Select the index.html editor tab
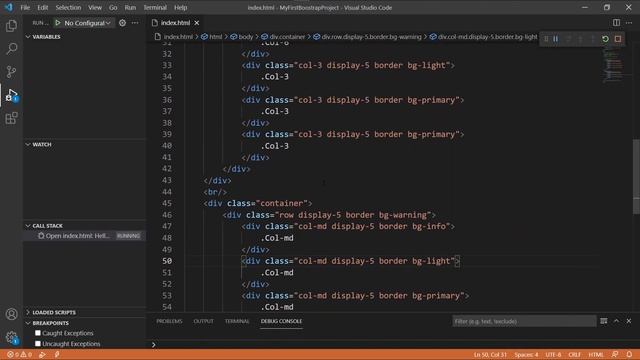Screen dimensions: 640x360 pos(176,23)
